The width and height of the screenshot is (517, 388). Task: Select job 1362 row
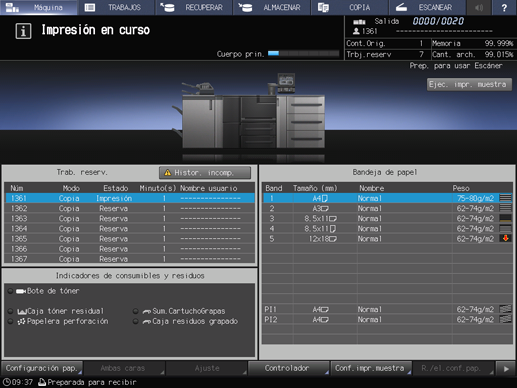click(x=130, y=208)
